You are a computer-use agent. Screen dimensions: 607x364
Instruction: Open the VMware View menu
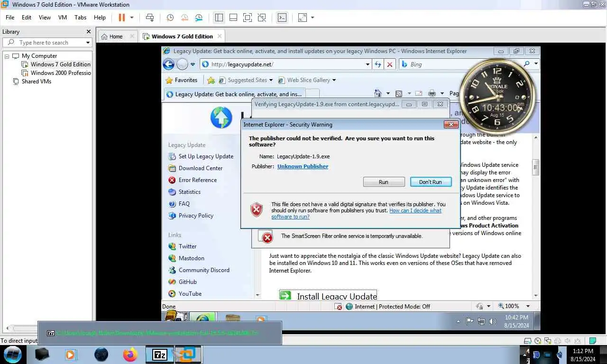click(x=45, y=17)
